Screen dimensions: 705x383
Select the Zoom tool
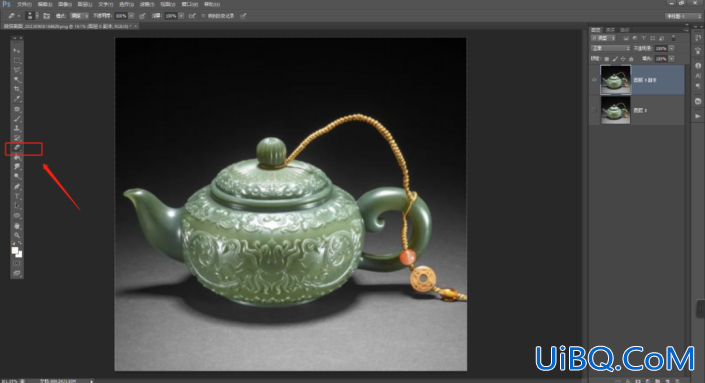[17, 235]
